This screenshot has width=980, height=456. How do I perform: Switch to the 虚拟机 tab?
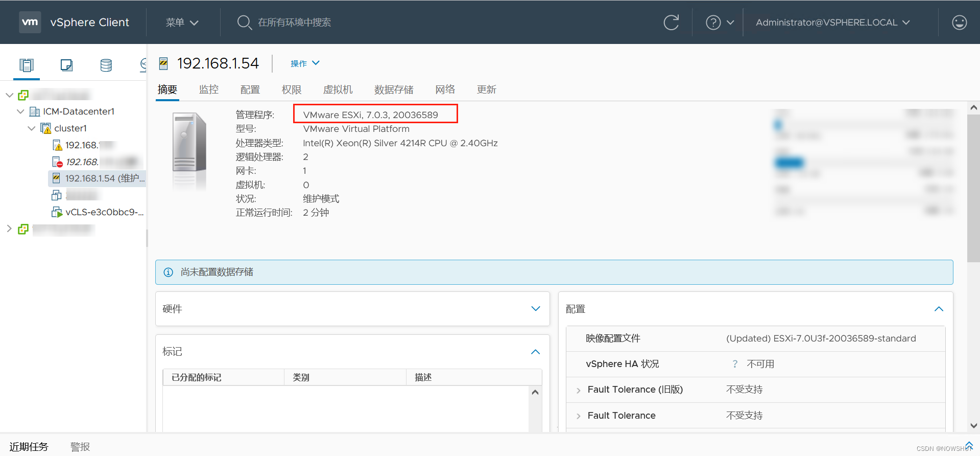[x=338, y=89]
